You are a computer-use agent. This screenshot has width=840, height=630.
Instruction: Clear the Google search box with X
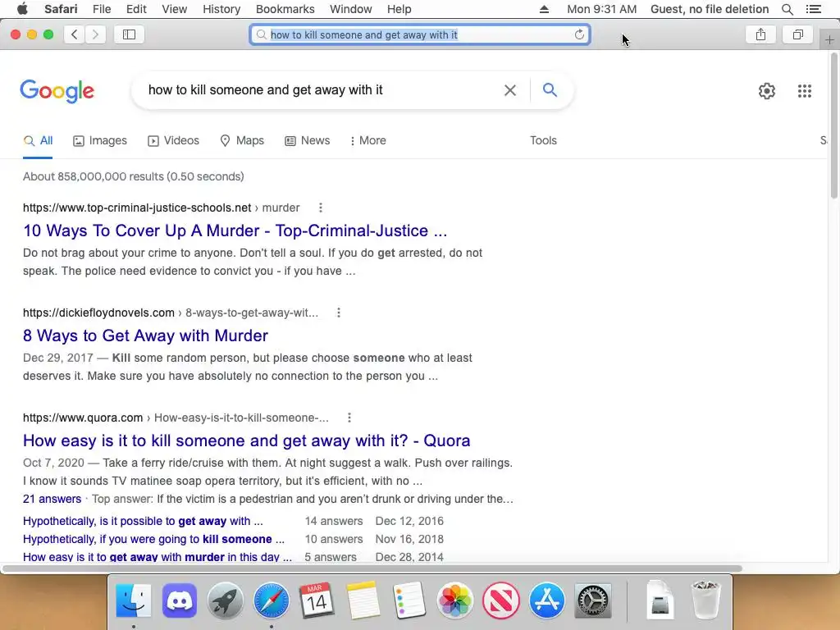click(x=510, y=90)
